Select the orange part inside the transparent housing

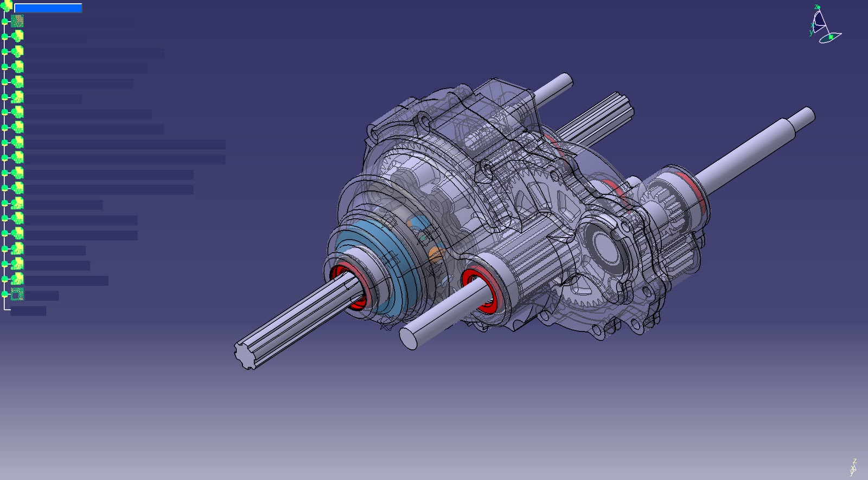(435, 254)
